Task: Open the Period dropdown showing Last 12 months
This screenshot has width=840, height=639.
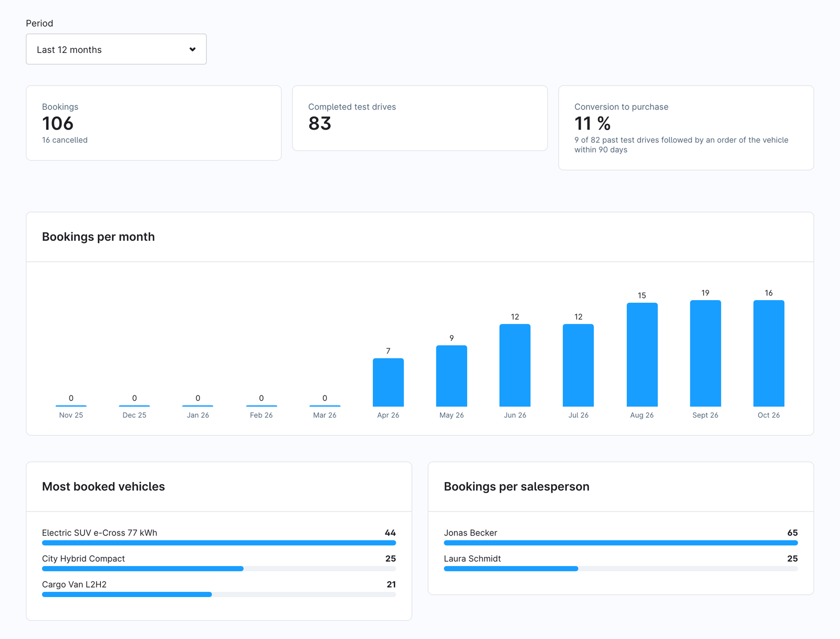Action: (116, 49)
